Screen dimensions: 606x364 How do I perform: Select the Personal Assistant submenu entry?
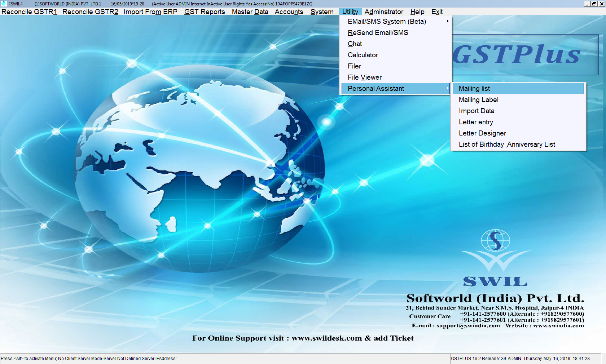point(396,89)
